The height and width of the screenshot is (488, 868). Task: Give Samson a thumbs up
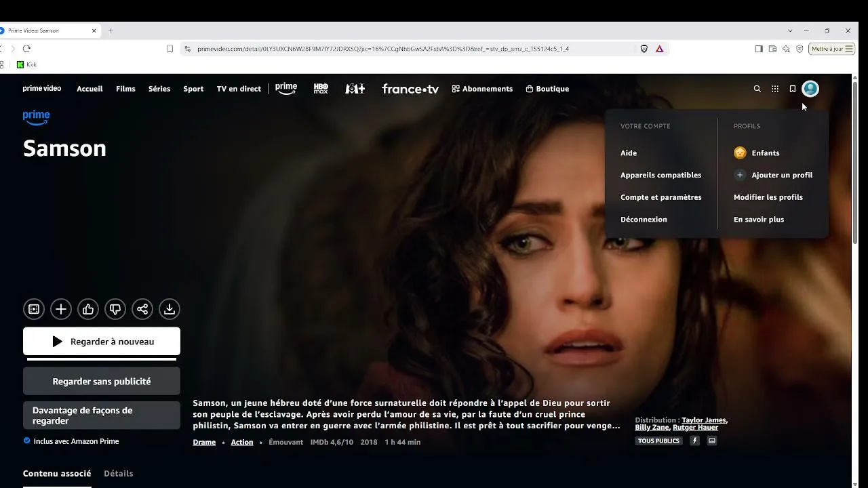pyautogui.click(x=88, y=309)
